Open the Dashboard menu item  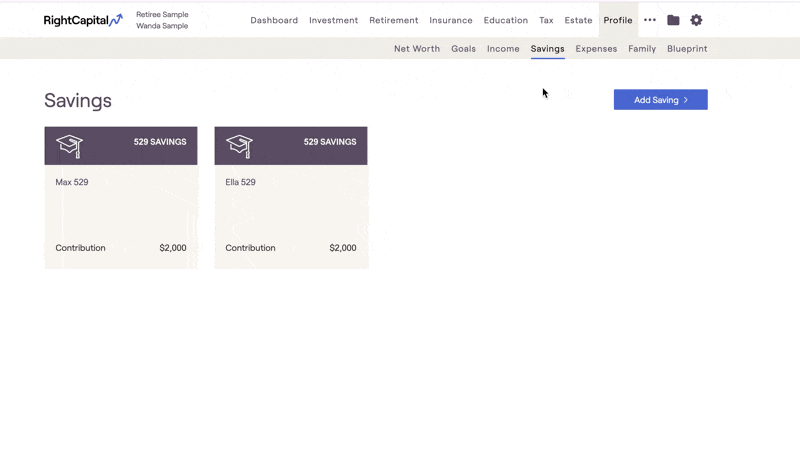pos(274,20)
